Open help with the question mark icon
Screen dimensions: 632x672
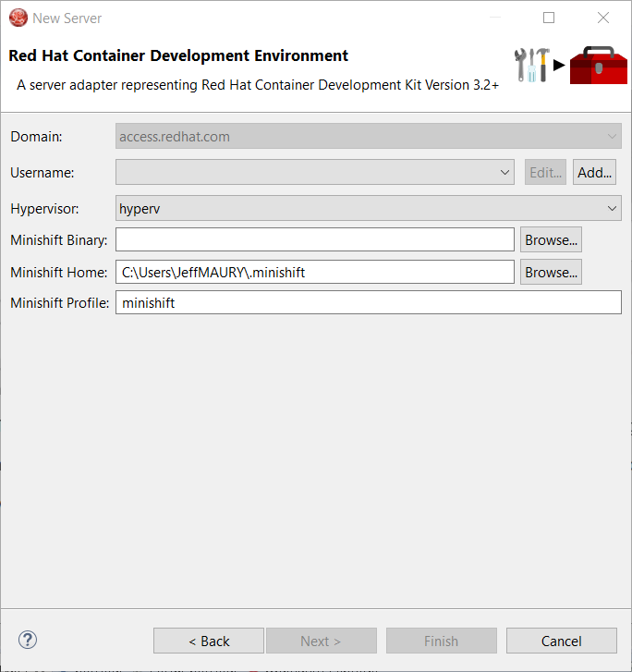28,640
